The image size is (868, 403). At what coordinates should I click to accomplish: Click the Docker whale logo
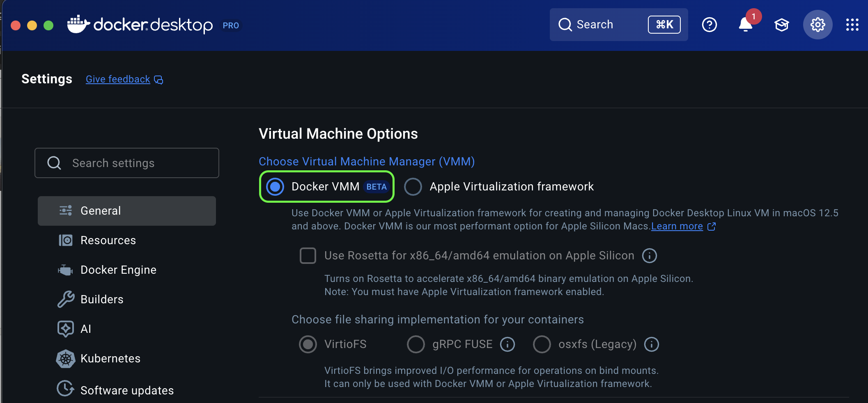point(78,24)
